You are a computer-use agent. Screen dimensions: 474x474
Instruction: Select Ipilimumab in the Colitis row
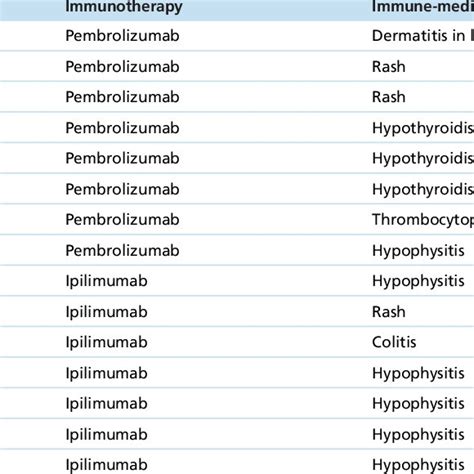pos(106,342)
